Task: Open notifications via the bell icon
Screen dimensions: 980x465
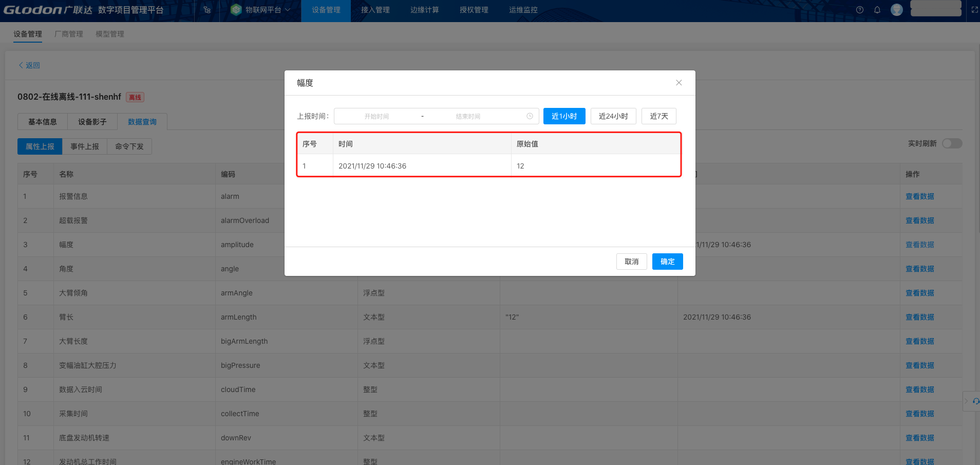Action: click(x=877, y=10)
